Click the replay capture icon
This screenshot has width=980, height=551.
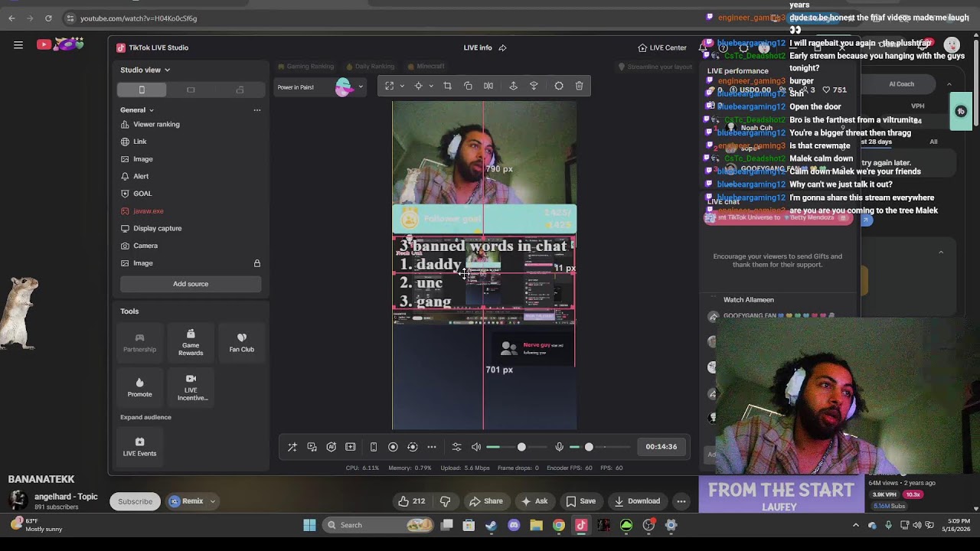[x=412, y=447]
